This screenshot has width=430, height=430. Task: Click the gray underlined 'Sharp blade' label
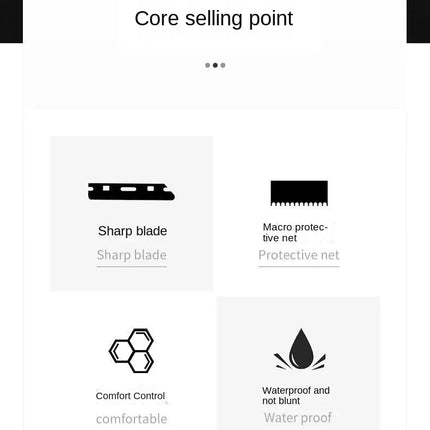[132, 255]
